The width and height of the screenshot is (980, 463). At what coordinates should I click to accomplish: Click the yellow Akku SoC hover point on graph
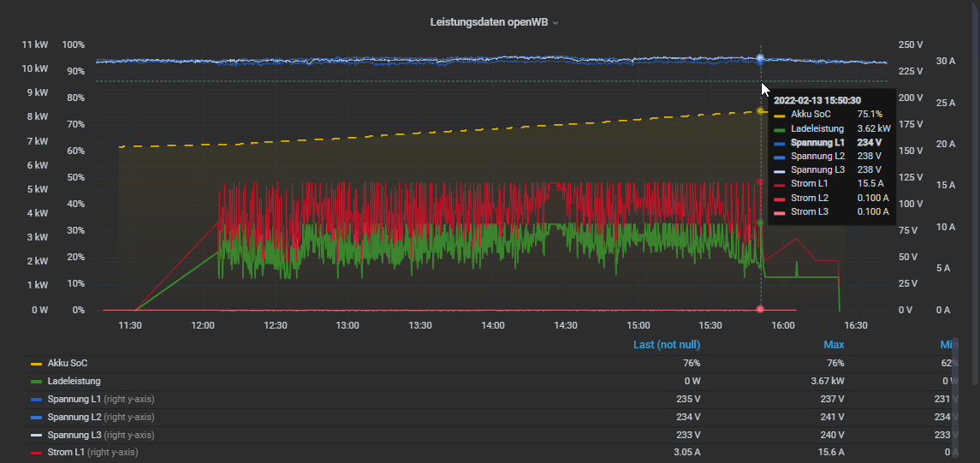[x=760, y=111]
